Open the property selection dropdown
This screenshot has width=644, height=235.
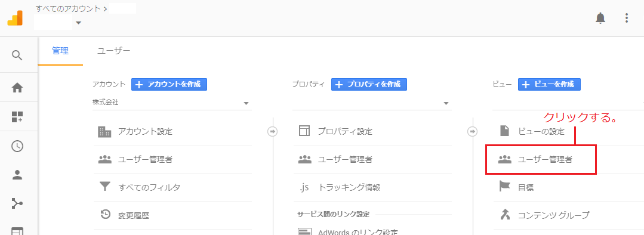(372, 103)
